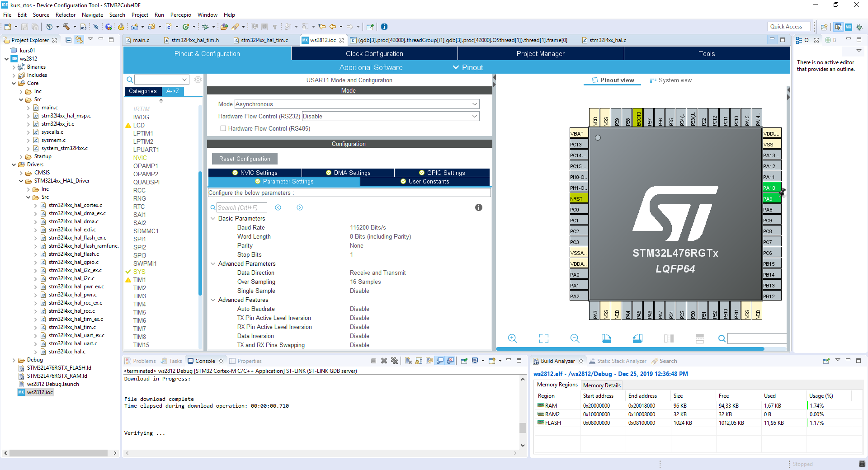
Task: Switch to System view tab
Action: click(x=670, y=80)
